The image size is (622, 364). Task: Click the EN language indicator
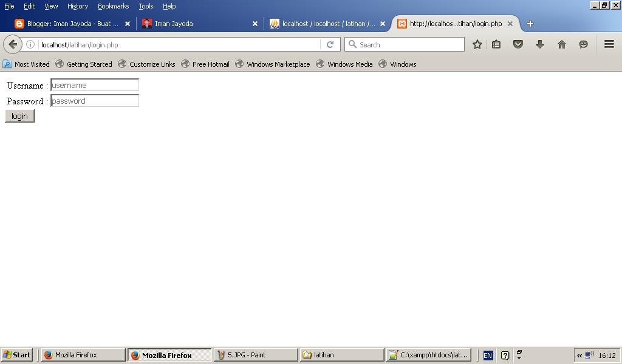488,356
